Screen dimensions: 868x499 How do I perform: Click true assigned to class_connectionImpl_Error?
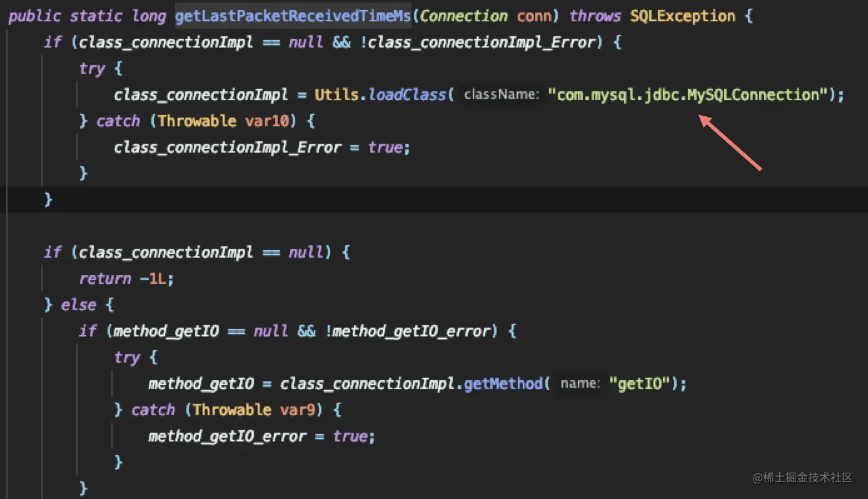pyautogui.click(x=385, y=147)
